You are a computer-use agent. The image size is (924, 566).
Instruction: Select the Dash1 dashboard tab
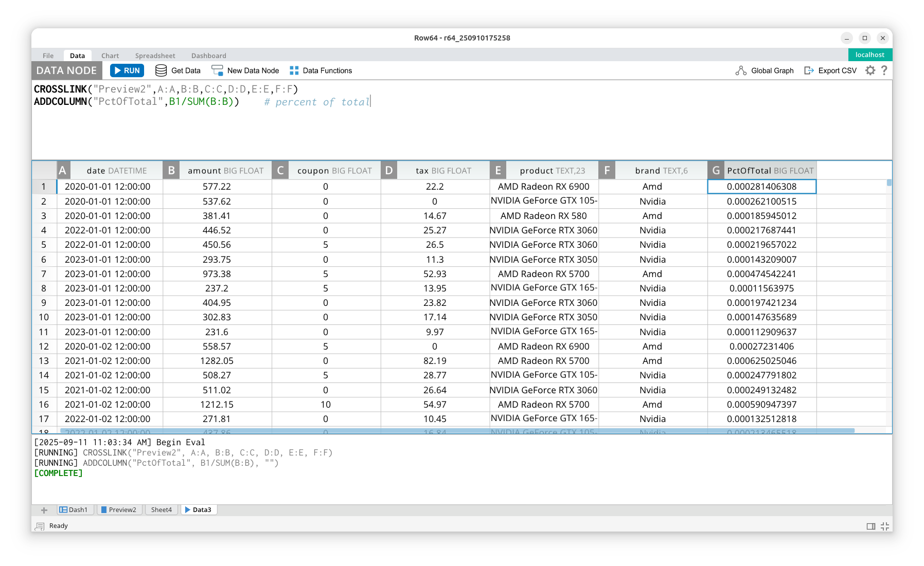[x=74, y=510]
